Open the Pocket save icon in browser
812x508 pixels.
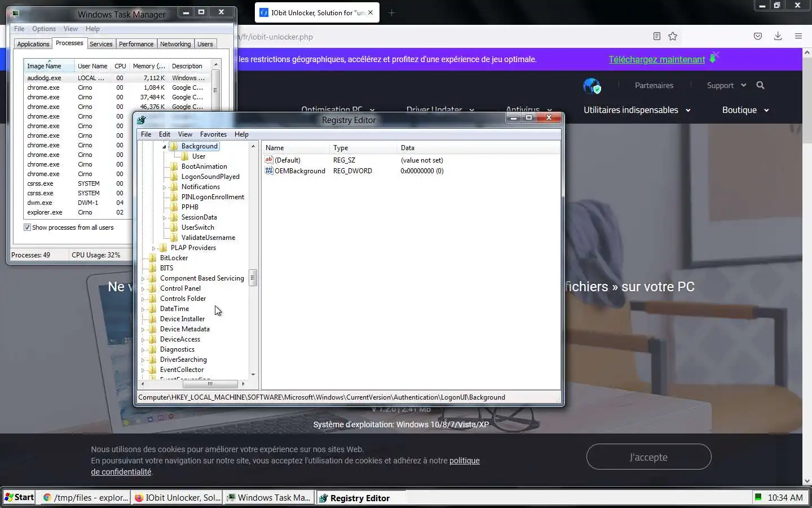[x=758, y=36]
